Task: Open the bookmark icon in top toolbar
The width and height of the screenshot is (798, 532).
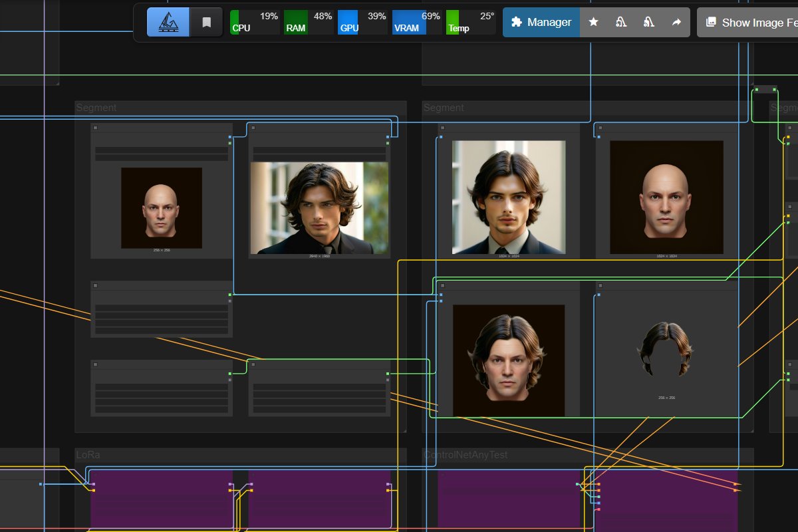Action: click(x=207, y=22)
